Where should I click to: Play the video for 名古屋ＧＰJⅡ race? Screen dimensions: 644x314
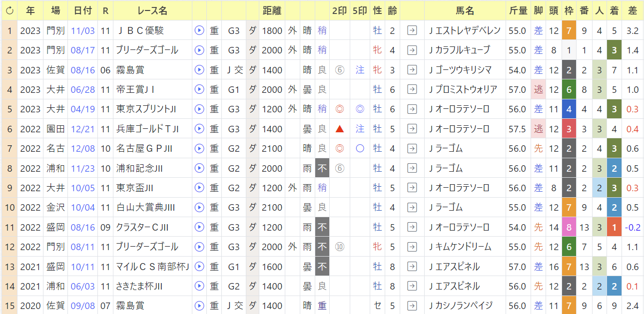pos(199,148)
